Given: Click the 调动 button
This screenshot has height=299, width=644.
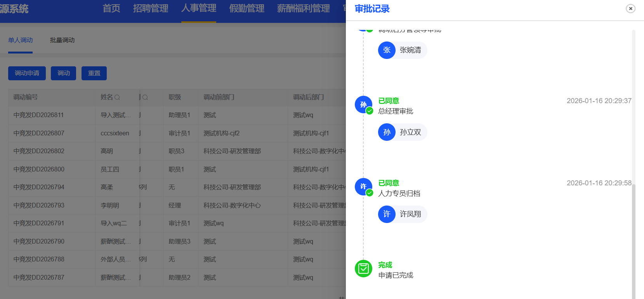Looking at the screenshot, I should click(64, 73).
